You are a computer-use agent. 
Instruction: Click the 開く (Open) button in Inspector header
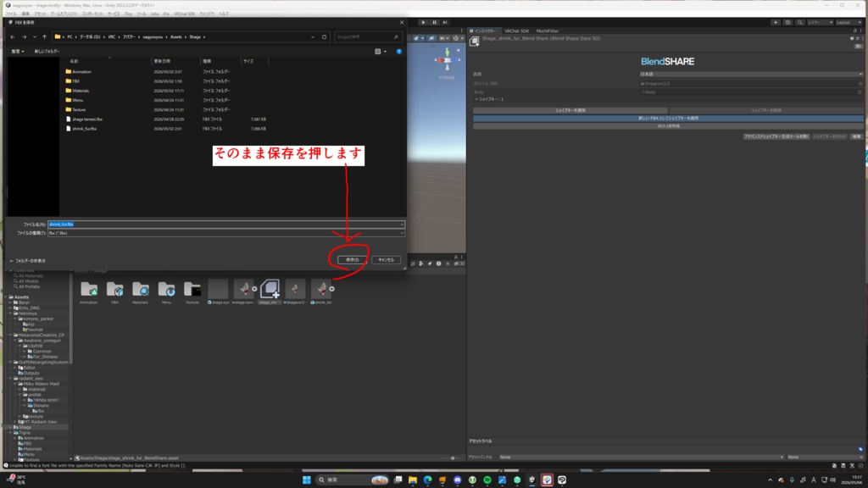(858, 46)
